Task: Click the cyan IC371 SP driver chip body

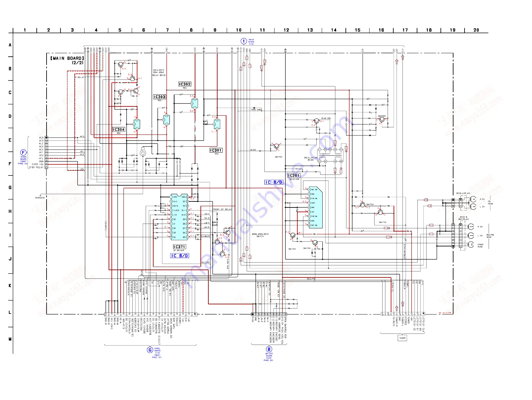Action: tap(180, 217)
